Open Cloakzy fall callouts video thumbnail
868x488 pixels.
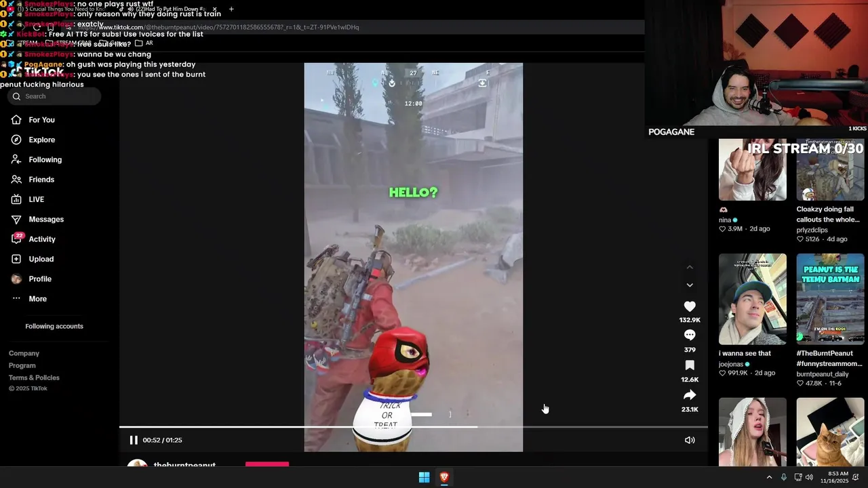coord(831,169)
